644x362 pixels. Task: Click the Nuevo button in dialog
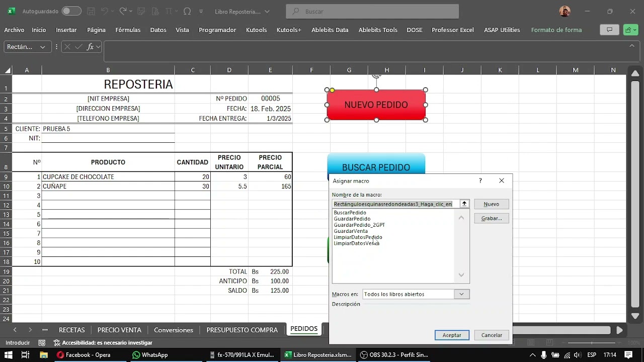click(x=492, y=204)
